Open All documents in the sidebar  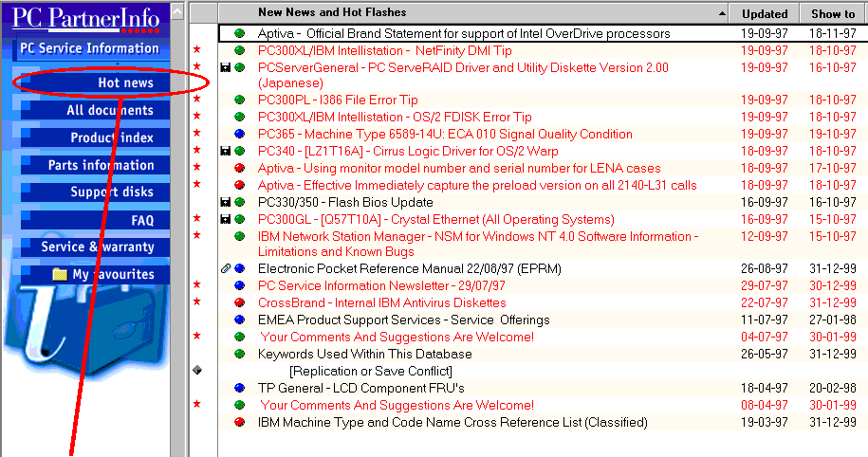(x=109, y=110)
